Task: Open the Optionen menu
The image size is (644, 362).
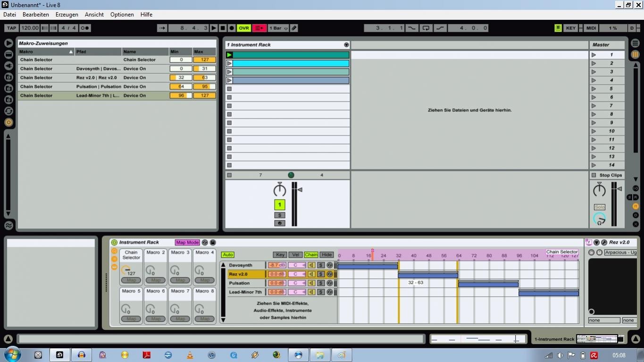Action: [x=122, y=15]
